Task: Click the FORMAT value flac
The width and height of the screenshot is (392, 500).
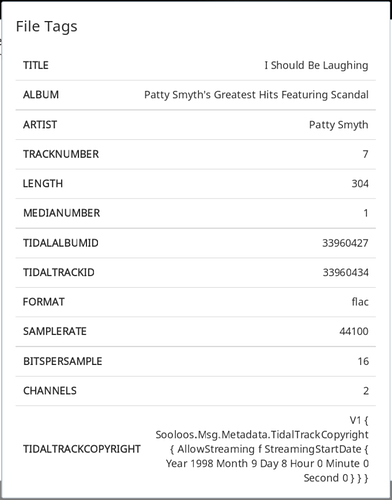Action: coord(360,302)
